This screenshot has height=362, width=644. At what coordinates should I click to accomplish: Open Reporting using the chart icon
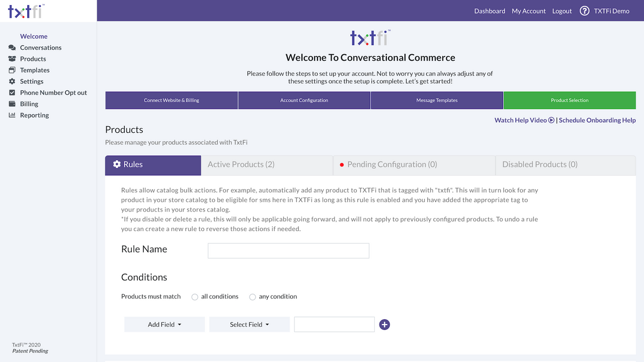pyautogui.click(x=11, y=115)
